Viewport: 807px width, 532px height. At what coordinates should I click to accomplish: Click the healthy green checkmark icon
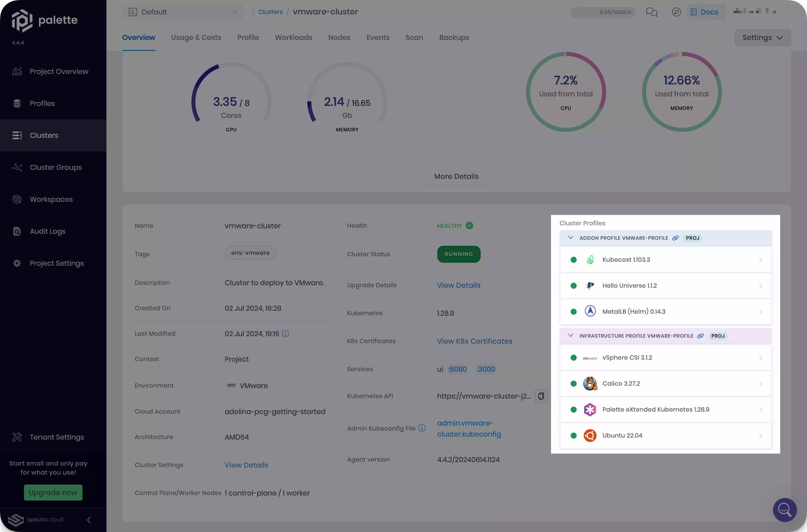click(469, 226)
